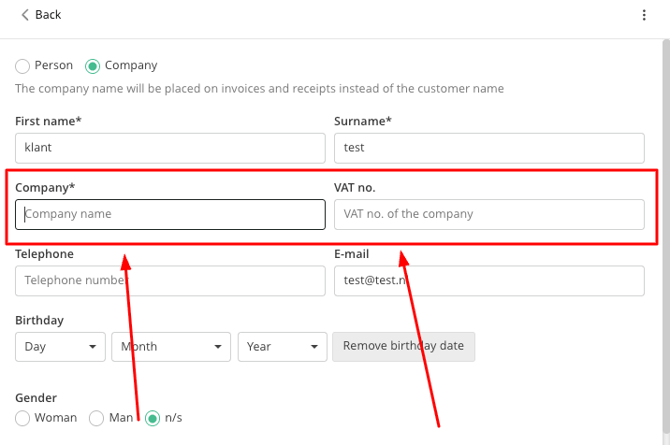Focus the VAT no. input field
Screen dimensions: 670x445
pos(489,214)
